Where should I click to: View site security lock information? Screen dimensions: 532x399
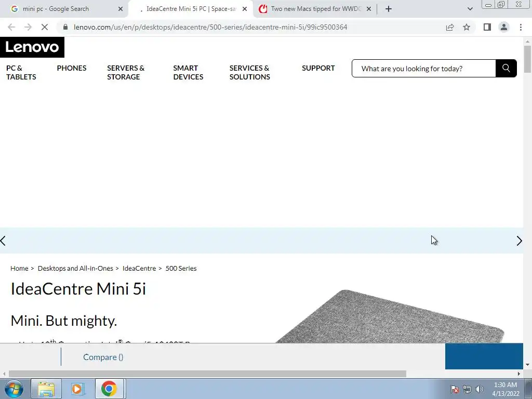(x=65, y=27)
